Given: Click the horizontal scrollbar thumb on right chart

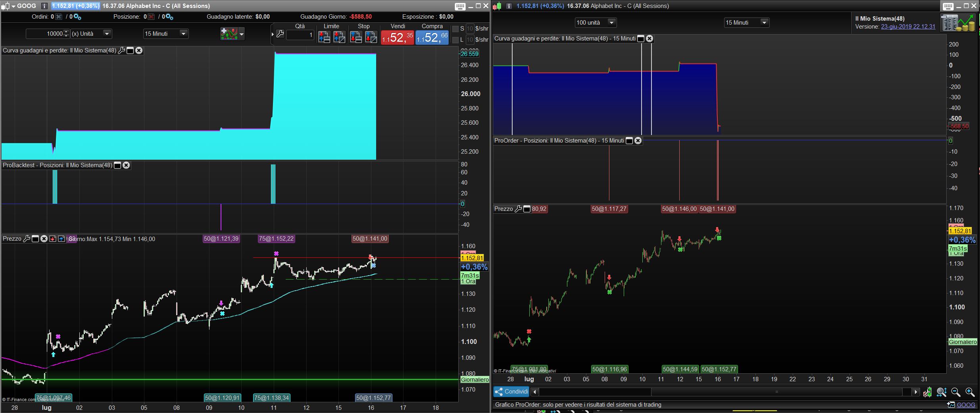Looking at the screenshot, I should point(776,392).
